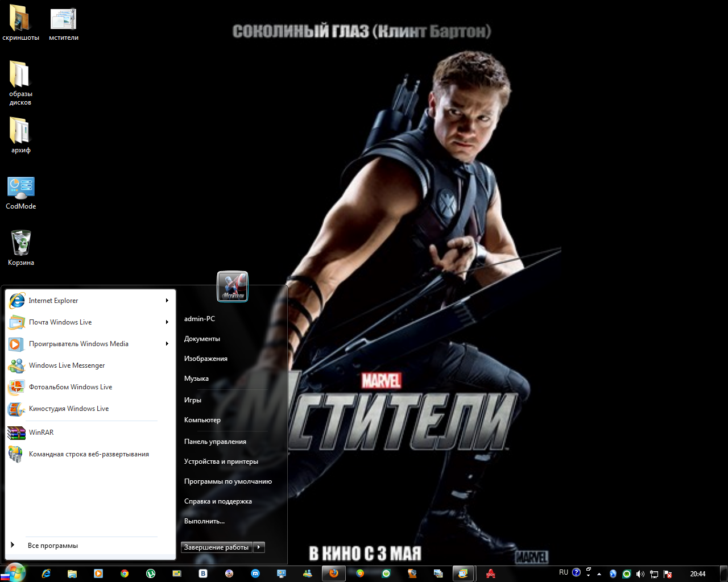The image size is (728, 582).
Task: Switch to the Firefox taskbar button
Action: pos(334,573)
